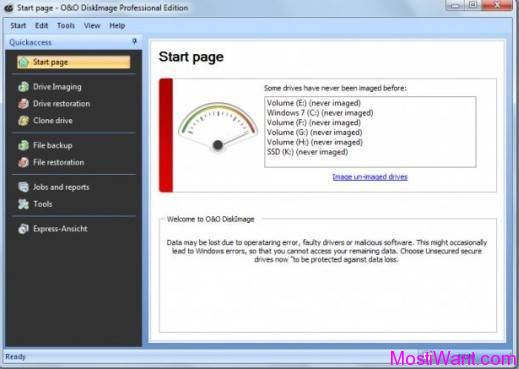Open File restoration label
Image resolution: width=519 pixels, height=369 pixels.
(x=58, y=162)
